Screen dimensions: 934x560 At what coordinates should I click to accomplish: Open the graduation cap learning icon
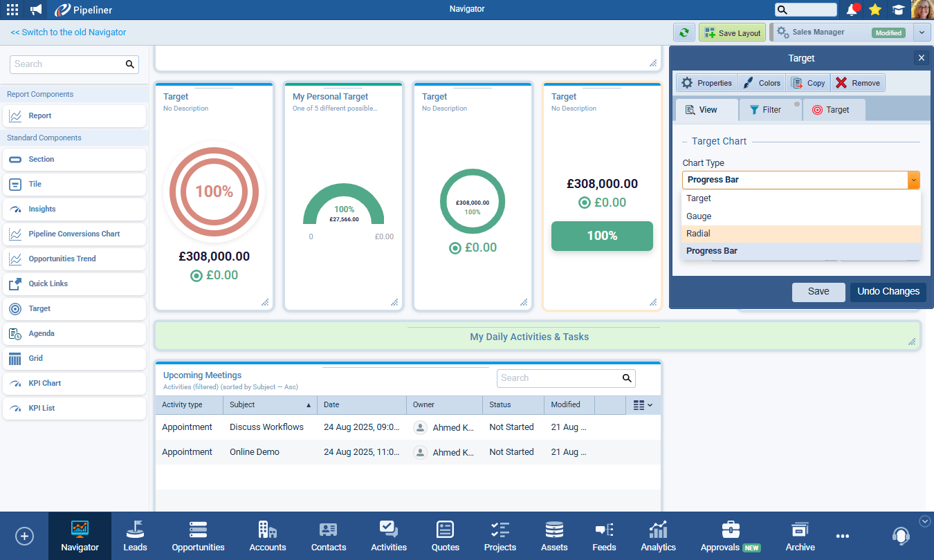point(898,10)
